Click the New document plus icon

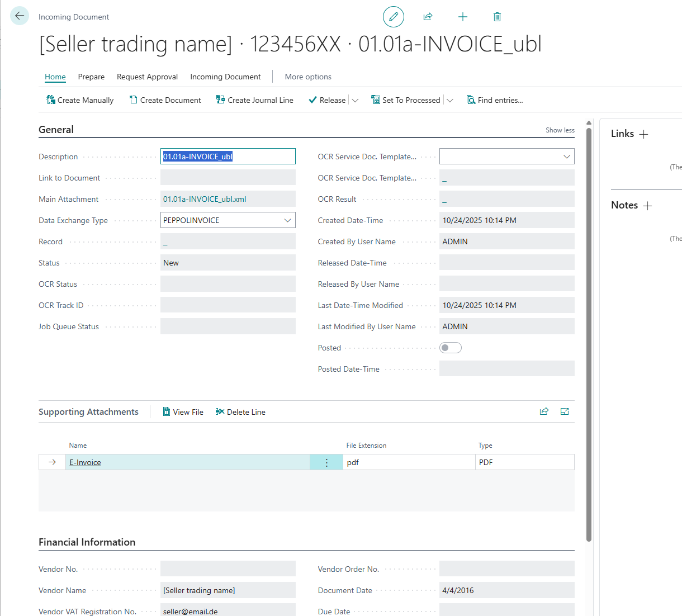coord(463,17)
